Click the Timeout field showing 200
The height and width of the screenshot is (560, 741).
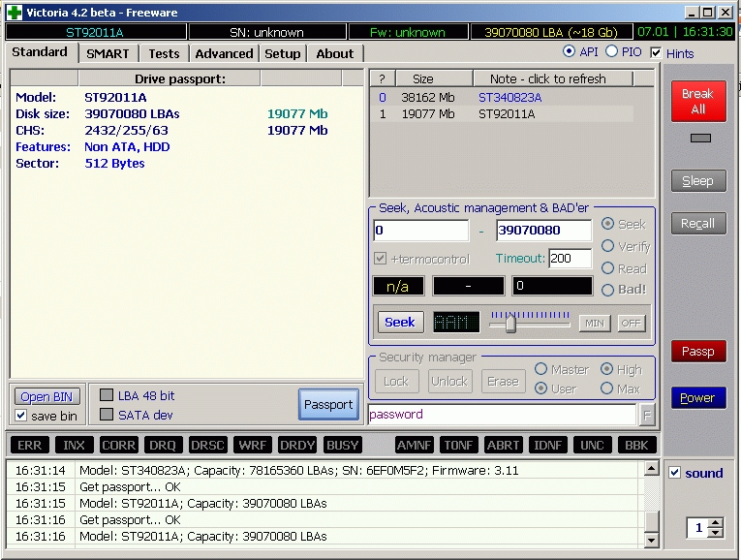point(571,259)
